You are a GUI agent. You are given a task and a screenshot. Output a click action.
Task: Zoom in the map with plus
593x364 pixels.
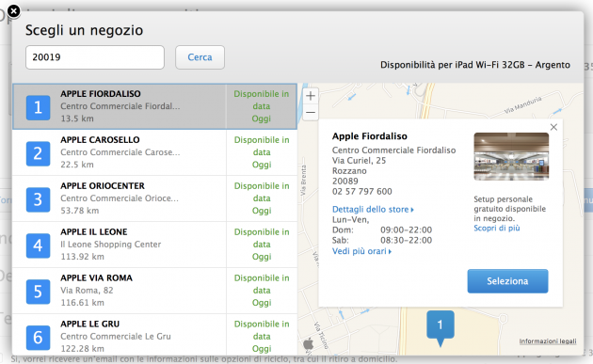pyautogui.click(x=310, y=96)
